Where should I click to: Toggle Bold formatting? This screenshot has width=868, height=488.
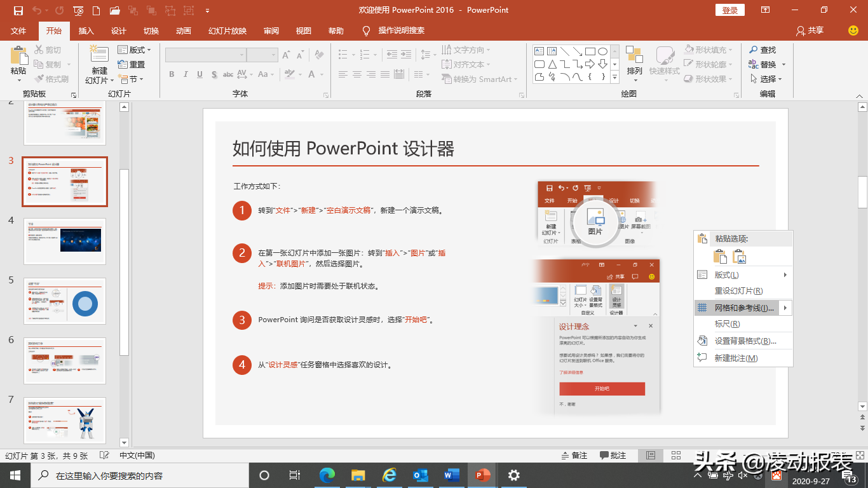point(172,74)
